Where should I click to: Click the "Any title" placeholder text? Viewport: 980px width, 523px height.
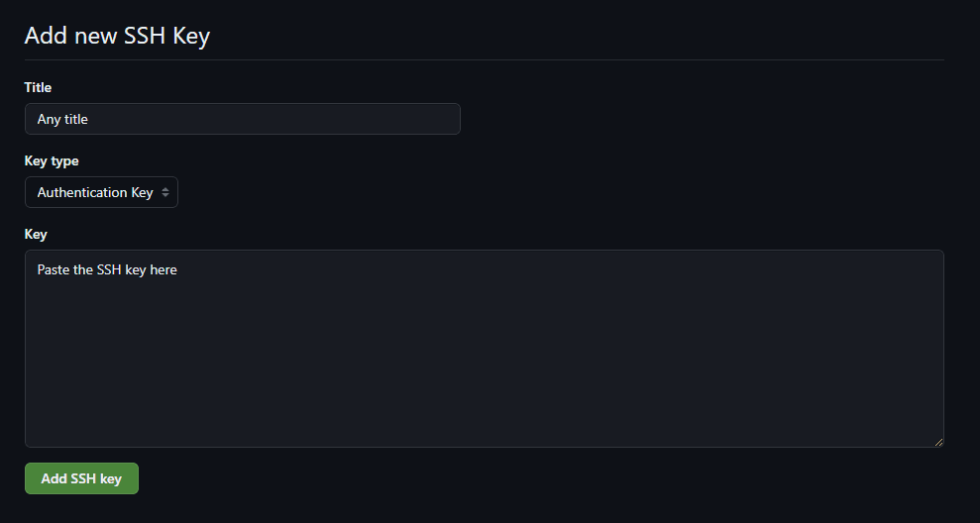[62, 119]
